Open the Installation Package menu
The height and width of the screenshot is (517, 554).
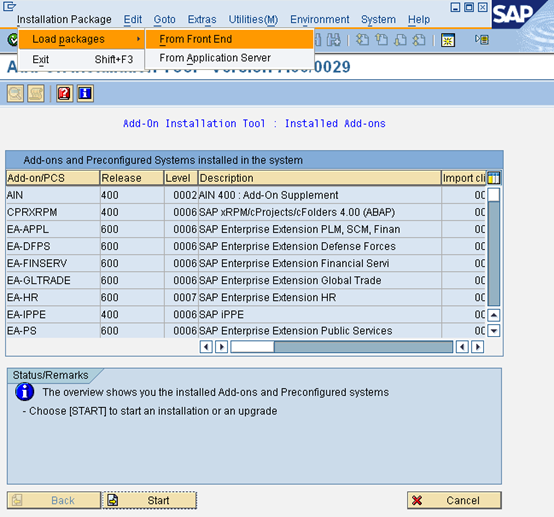(x=64, y=19)
